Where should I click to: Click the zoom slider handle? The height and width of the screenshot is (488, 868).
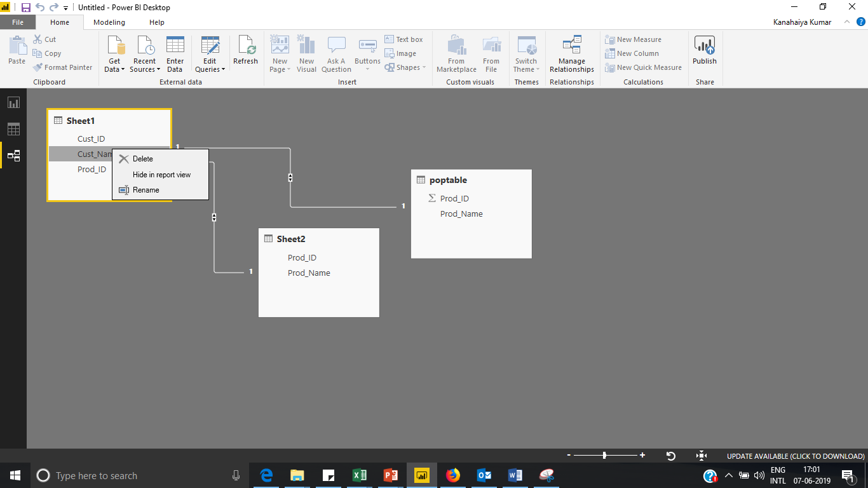click(x=604, y=456)
